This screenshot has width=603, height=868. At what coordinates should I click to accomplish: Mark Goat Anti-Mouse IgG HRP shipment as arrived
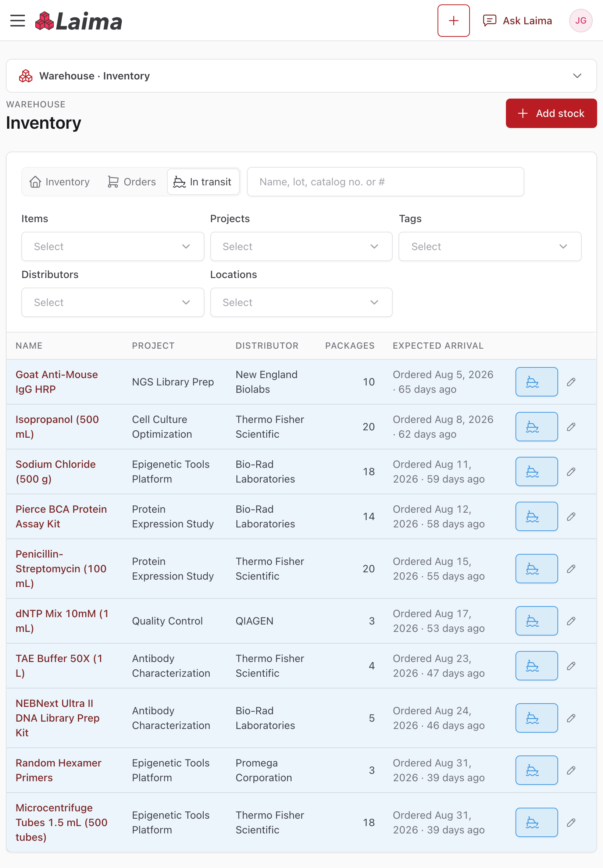click(x=536, y=382)
